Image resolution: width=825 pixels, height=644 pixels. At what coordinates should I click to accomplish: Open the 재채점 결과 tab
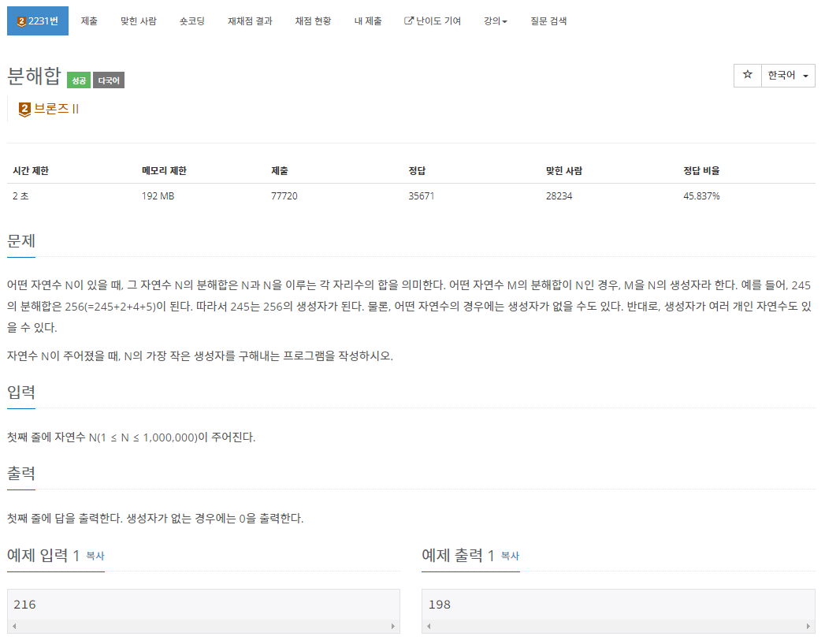tap(250, 21)
